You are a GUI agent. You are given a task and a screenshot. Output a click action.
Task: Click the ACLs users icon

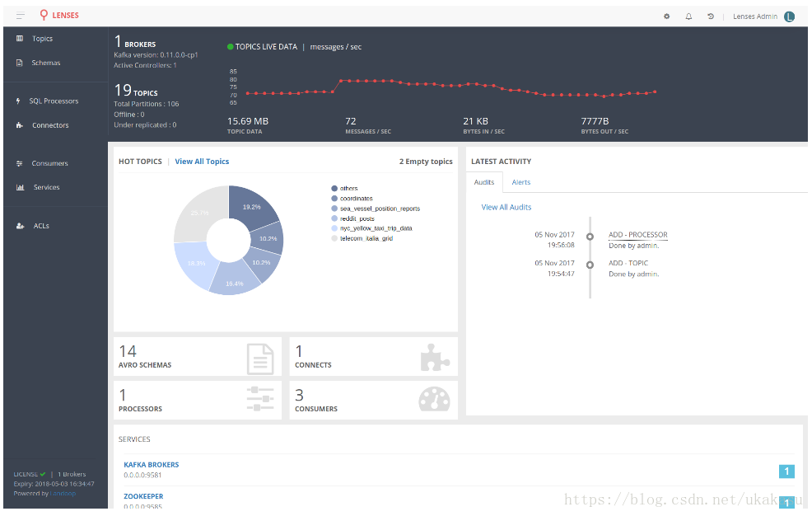pyautogui.click(x=21, y=226)
